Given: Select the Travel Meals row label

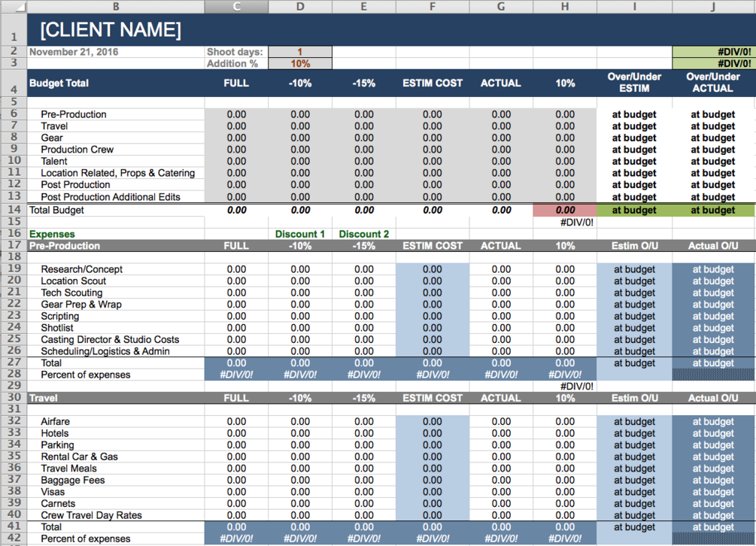Looking at the screenshot, I should coord(68,469).
